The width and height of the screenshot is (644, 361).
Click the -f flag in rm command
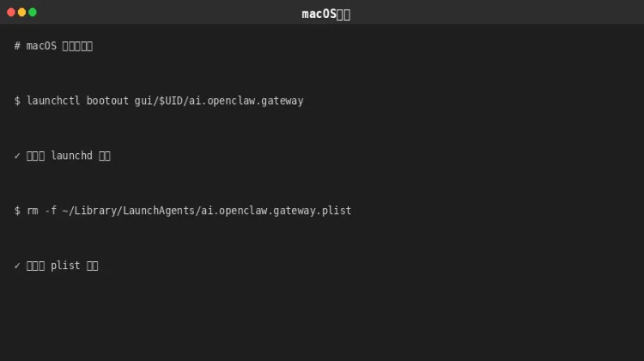point(51,211)
